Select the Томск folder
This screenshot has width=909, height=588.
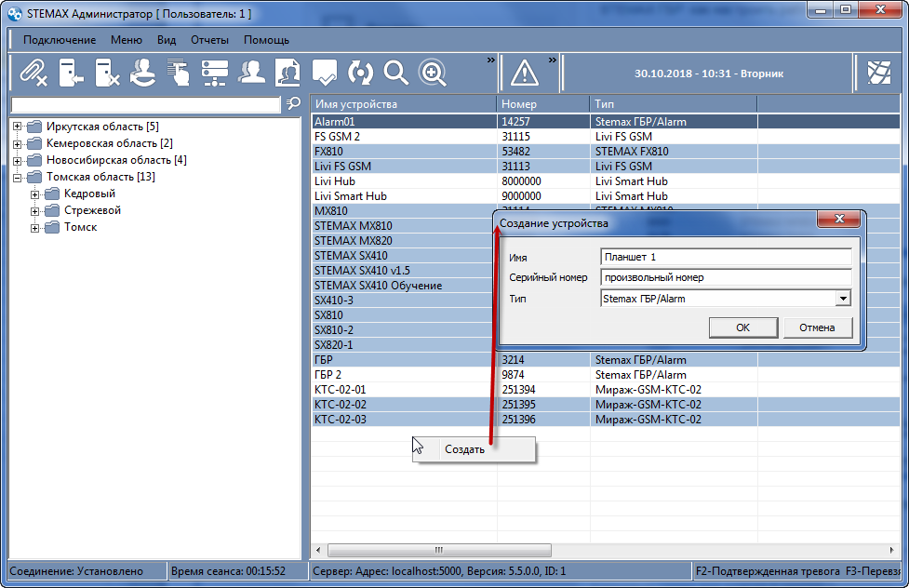[81, 227]
